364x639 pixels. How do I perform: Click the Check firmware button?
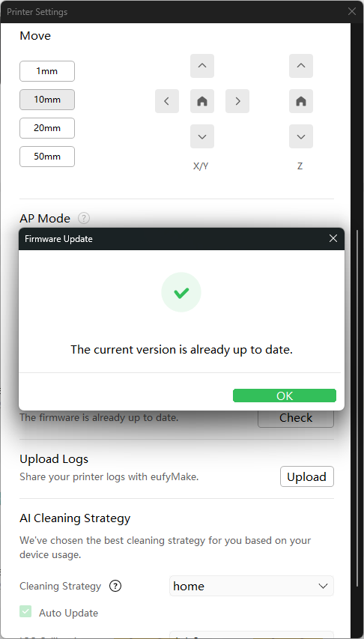click(296, 419)
